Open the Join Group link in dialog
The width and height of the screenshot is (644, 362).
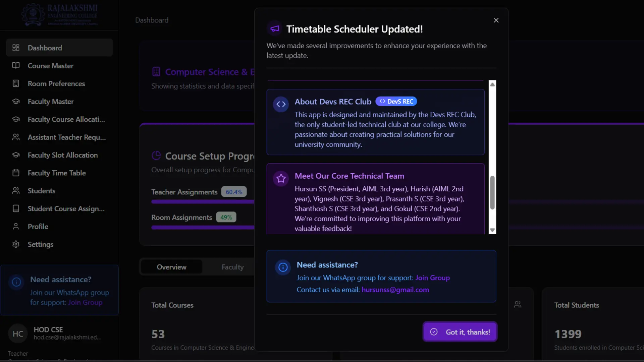point(432,278)
